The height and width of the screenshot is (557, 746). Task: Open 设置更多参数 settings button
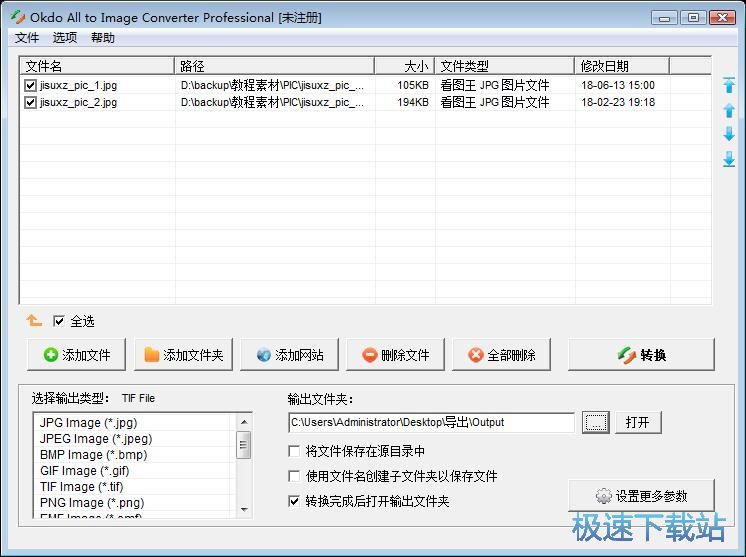tap(641, 496)
